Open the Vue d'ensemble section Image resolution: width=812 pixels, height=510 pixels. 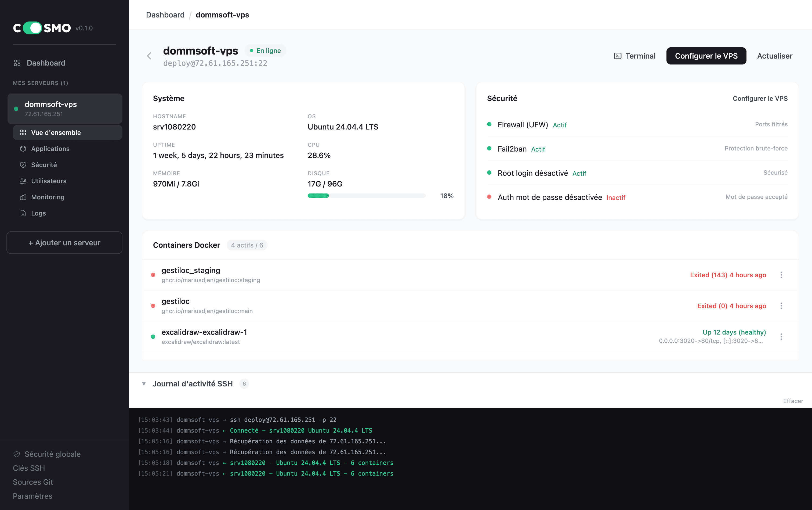point(67,132)
